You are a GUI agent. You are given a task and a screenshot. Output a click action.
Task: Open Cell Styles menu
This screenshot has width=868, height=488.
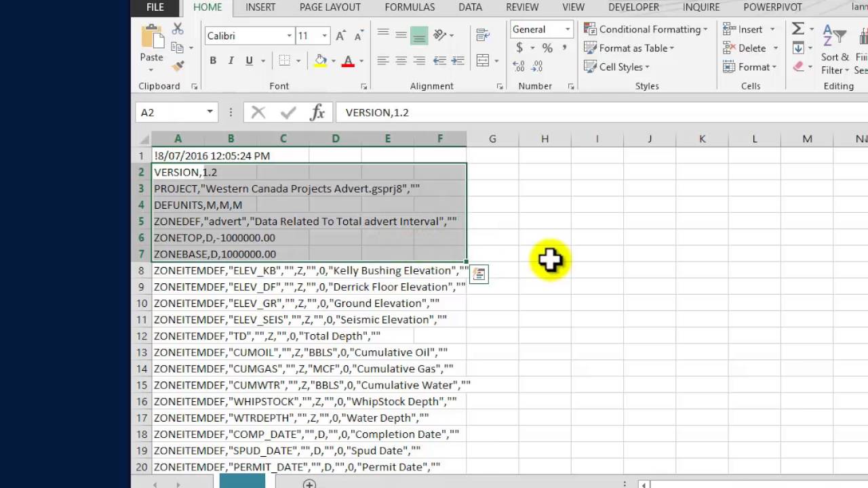point(616,67)
